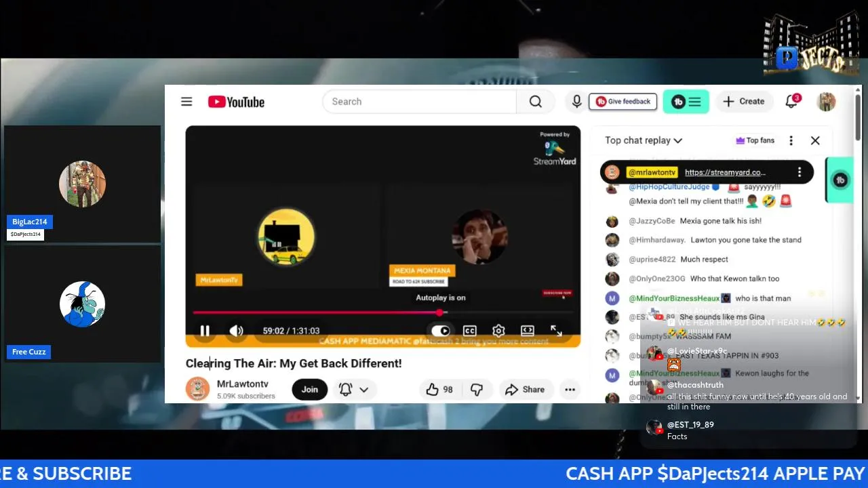Open the video settings gear
This screenshot has width=868, height=488.
click(498, 331)
